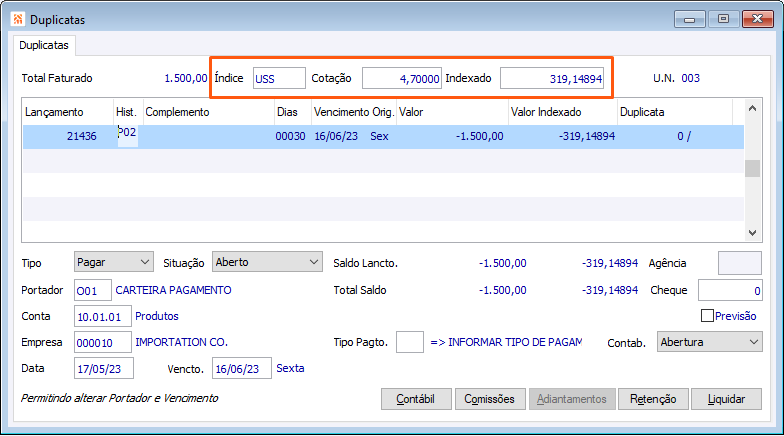Minimize the Duplicatas window

click(x=690, y=20)
